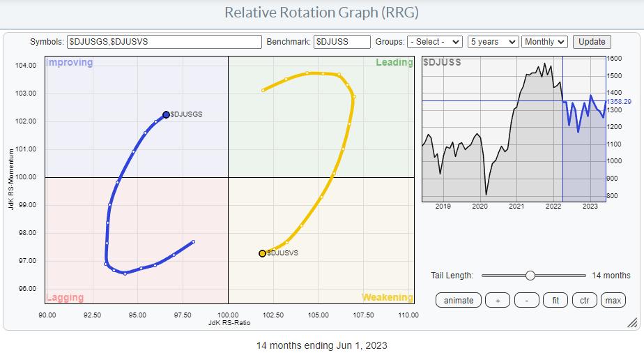Click the $DJUSGS blue head marker
The image size is (644, 353).
pos(166,114)
